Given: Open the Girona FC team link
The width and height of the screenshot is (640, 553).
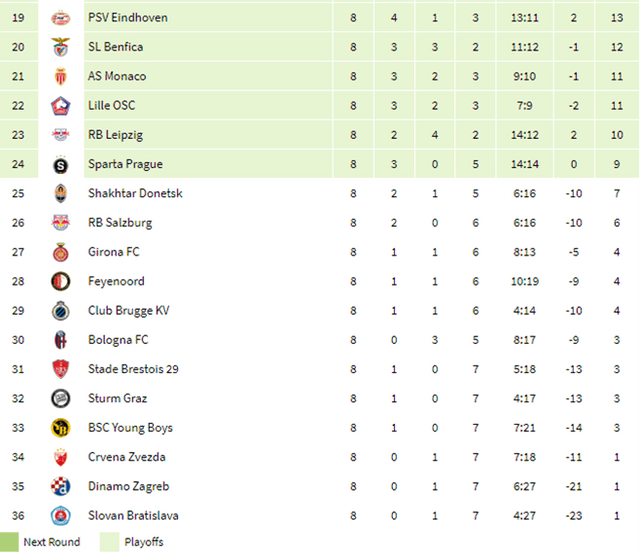Looking at the screenshot, I should (x=115, y=252).
